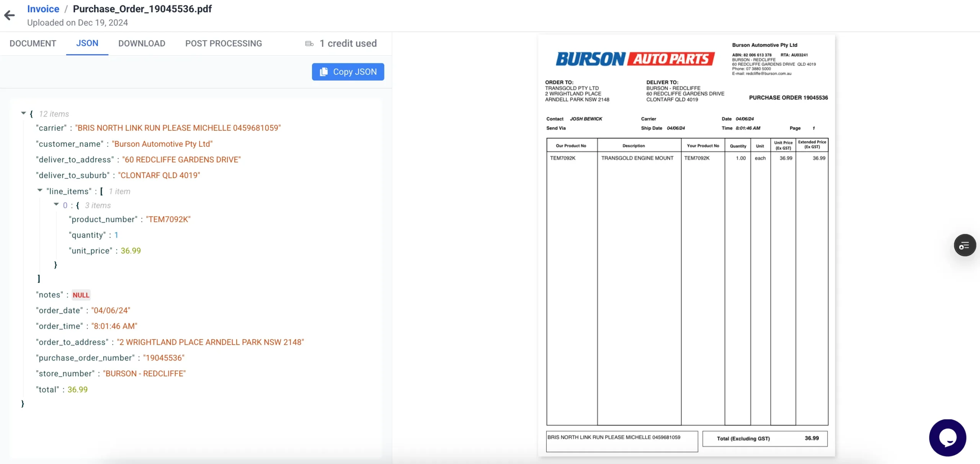Open the chat support bubble
This screenshot has height=464, width=980.
pyautogui.click(x=947, y=437)
